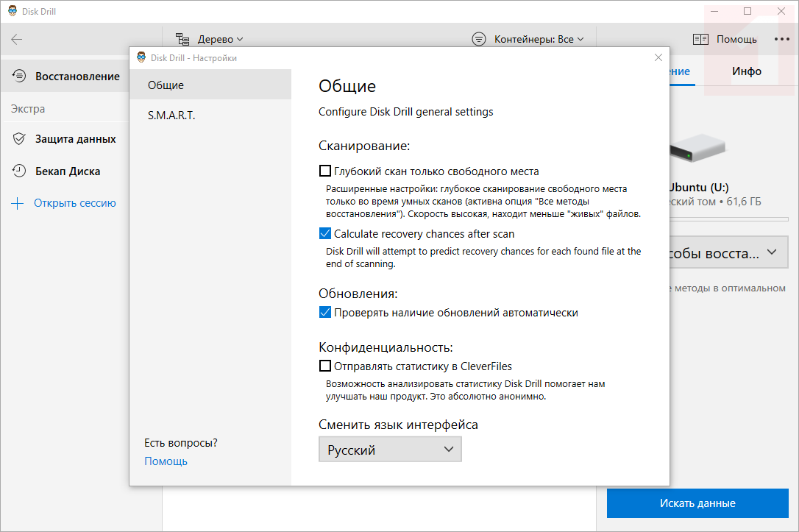799x532 pixels.
Task: Select the S.M.A.R.T. settings tab
Action: [x=171, y=116]
